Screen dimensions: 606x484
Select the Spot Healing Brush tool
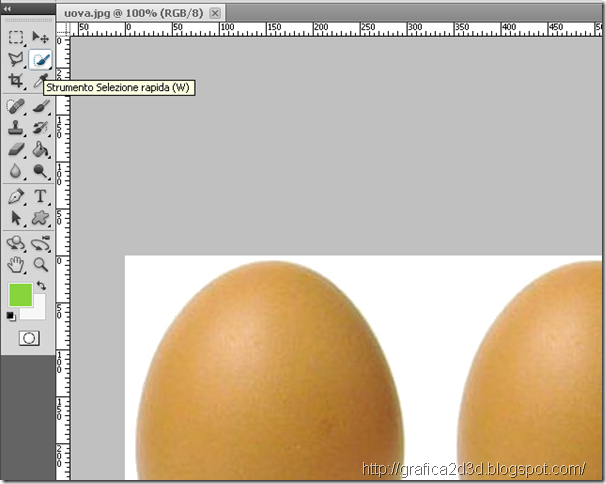(x=16, y=106)
